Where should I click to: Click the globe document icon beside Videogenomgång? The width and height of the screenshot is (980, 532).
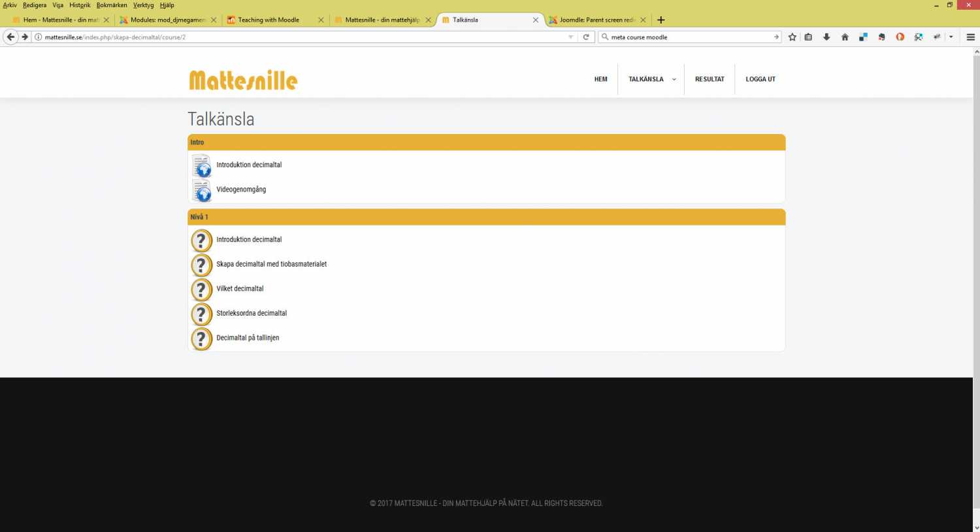201,190
